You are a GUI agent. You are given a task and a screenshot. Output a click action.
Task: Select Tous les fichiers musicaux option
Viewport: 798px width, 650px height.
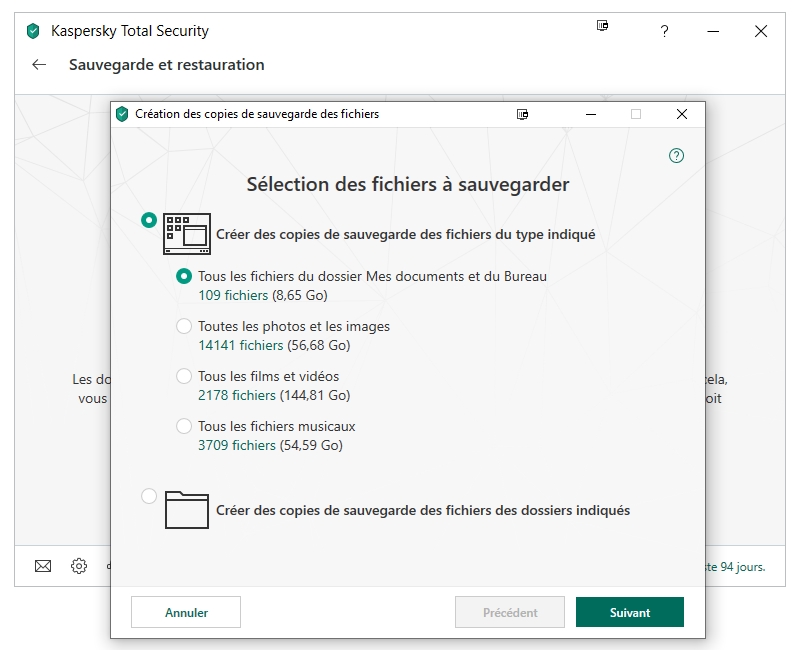(184, 426)
